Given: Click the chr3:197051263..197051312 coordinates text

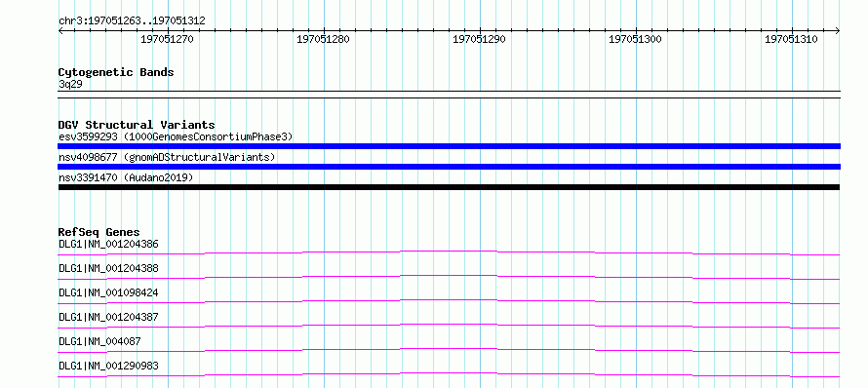Looking at the screenshot, I should coord(132,21).
